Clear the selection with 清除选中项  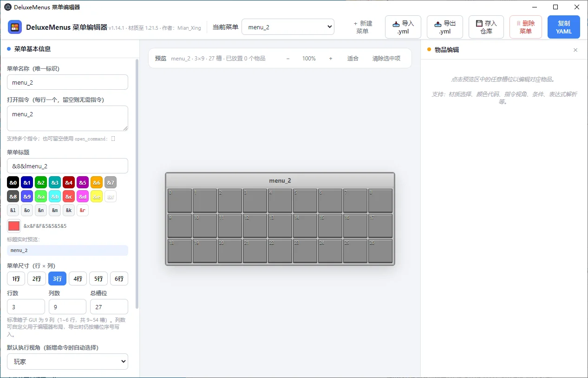(x=386, y=59)
